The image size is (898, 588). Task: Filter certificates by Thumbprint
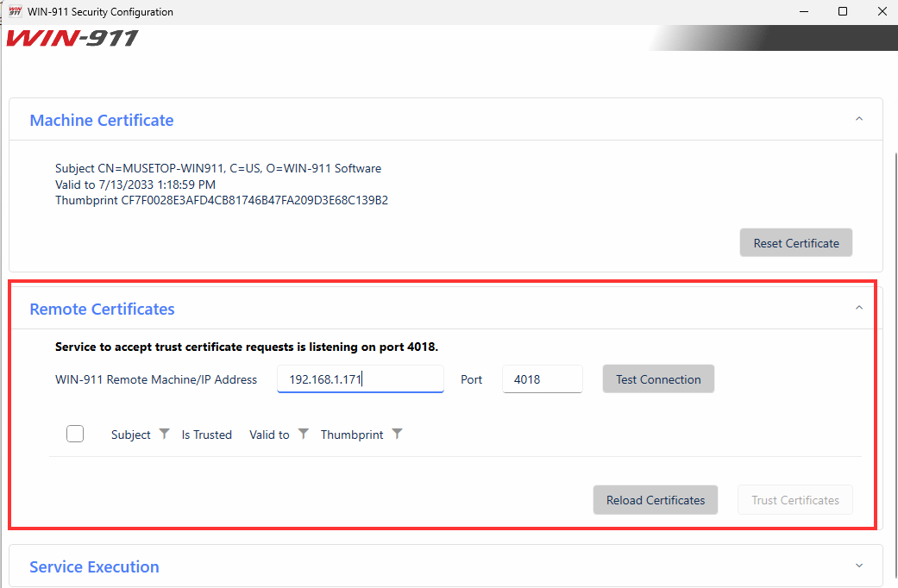pyautogui.click(x=397, y=434)
